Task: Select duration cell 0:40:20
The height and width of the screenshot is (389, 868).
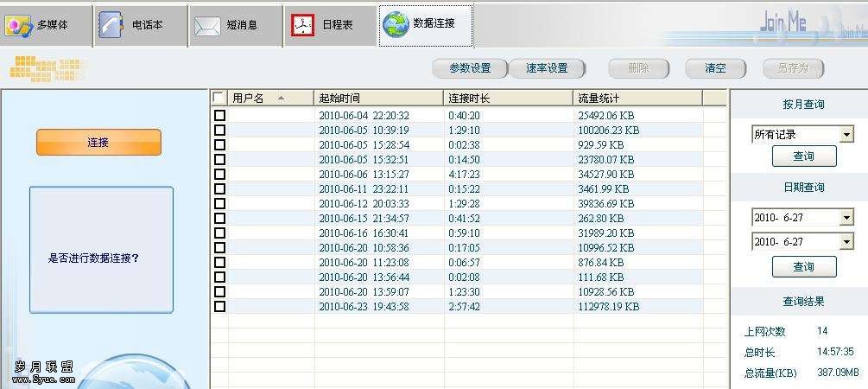Action: (464, 115)
